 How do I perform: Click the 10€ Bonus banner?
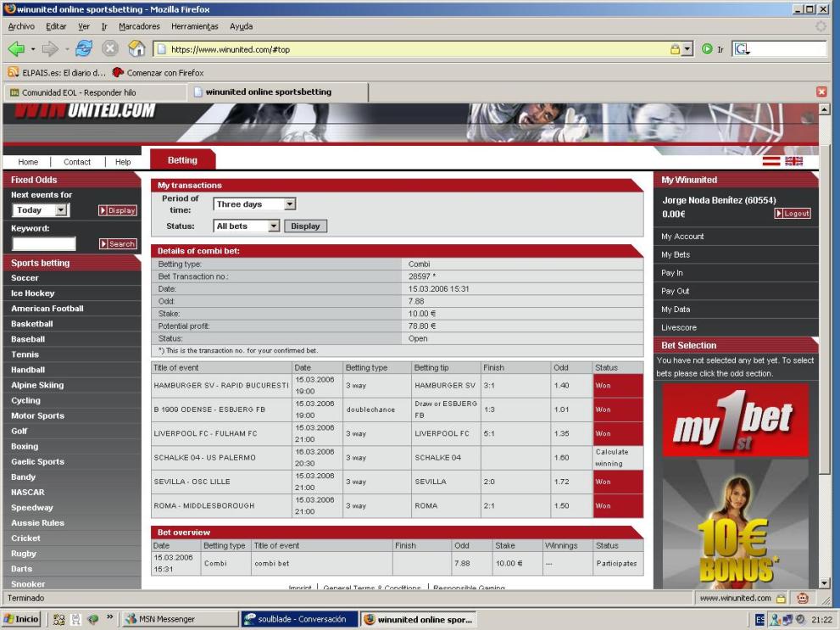[x=735, y=524]
